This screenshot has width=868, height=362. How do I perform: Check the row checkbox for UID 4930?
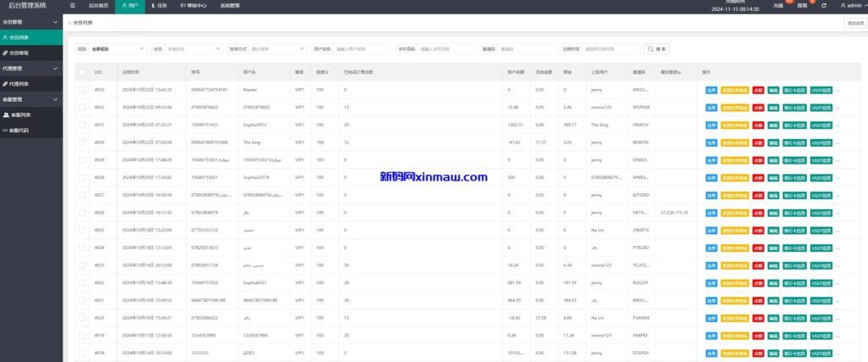(x=82, y=142)
